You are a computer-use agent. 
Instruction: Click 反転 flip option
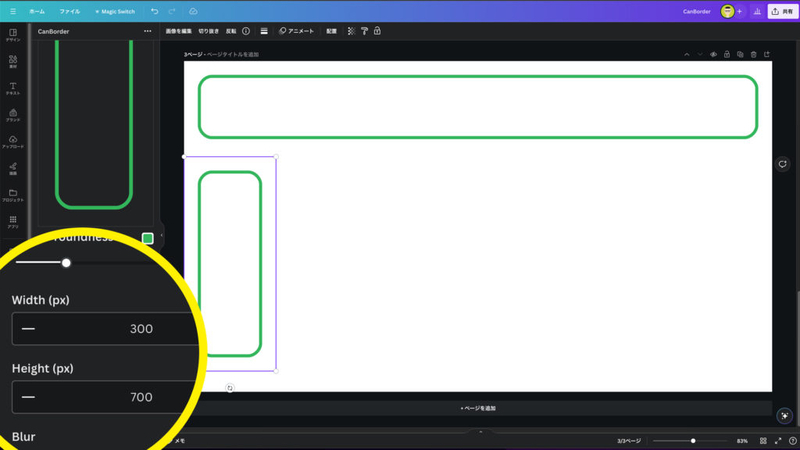231,31
